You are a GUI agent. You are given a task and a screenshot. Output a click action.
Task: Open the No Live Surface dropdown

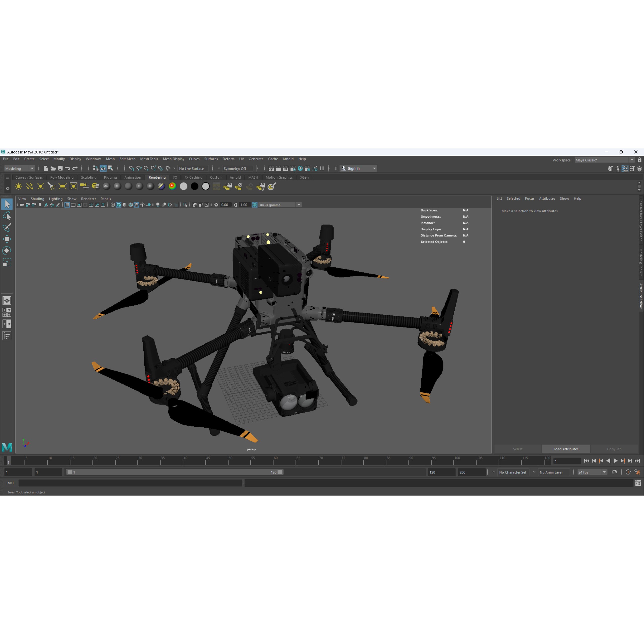[193, 168]
